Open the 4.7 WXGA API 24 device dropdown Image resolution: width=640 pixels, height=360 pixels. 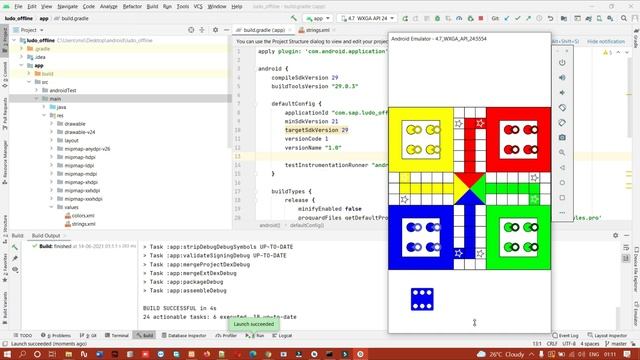click(367, 18)
